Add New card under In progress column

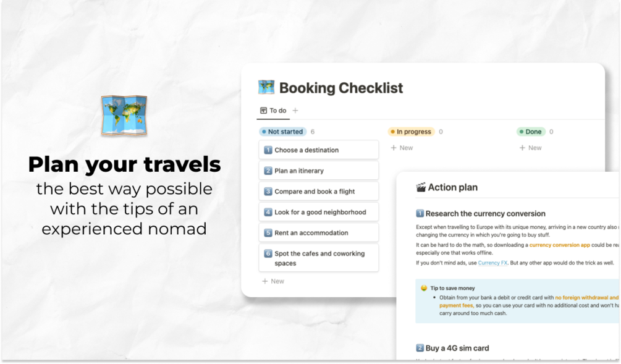402,148
